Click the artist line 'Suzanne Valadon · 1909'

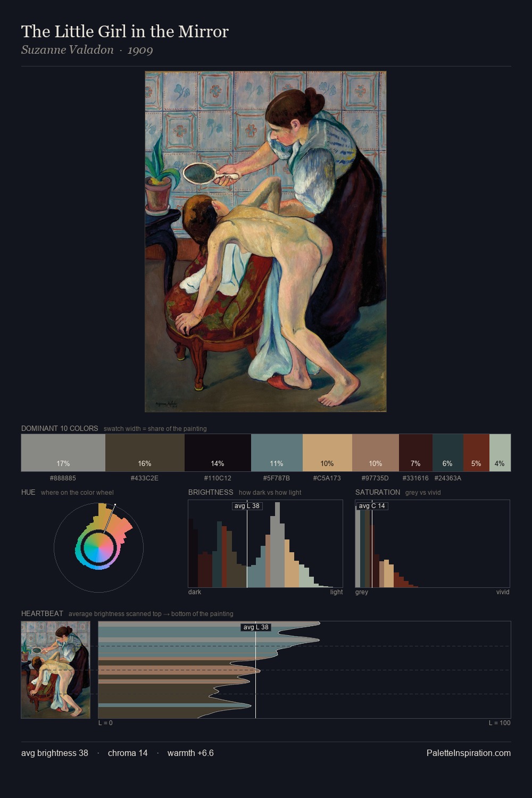coord(87,50)
